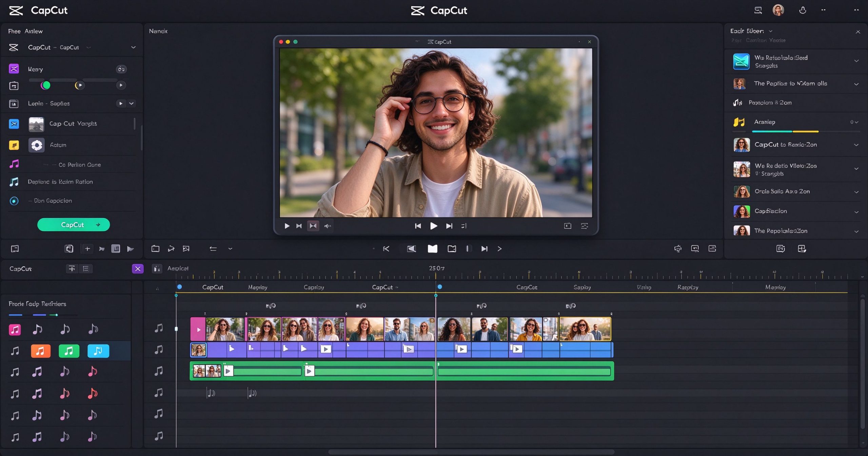The image size is (868, 456).
Task: Select the Co Periion Cone music item
Action: tap(72, 165)
